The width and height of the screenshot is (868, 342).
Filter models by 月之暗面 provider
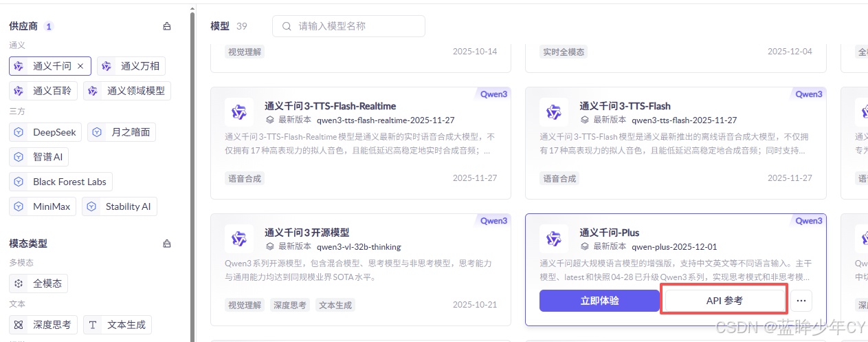pos(122,132)
